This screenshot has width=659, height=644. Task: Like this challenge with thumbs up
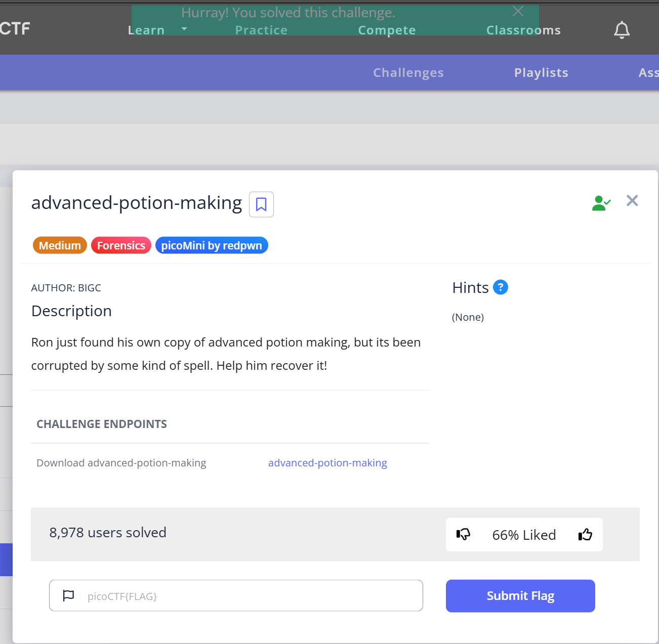click(x=585, y=534)
